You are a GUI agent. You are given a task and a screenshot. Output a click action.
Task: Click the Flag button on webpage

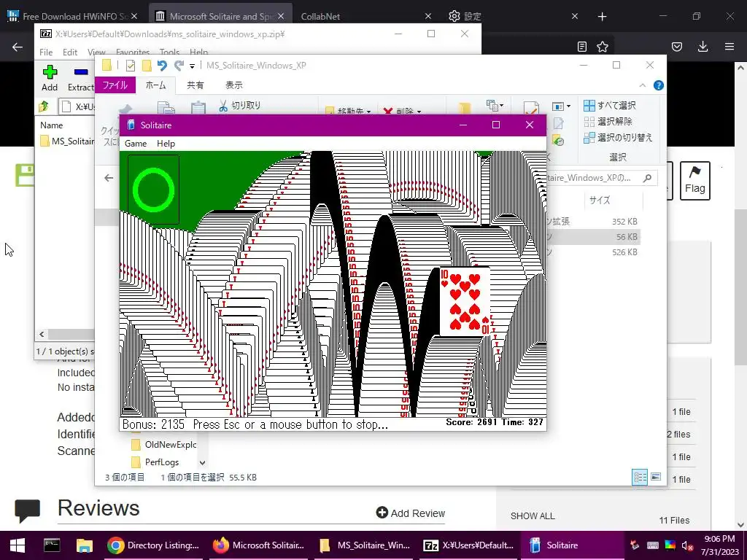tap(695, 181)
